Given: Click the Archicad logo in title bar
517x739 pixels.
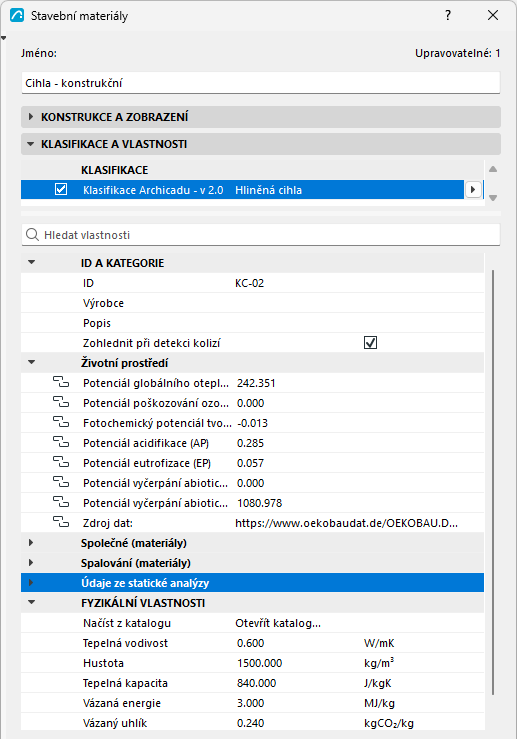Looking at the screenshot, I should (x=17, y=15).
